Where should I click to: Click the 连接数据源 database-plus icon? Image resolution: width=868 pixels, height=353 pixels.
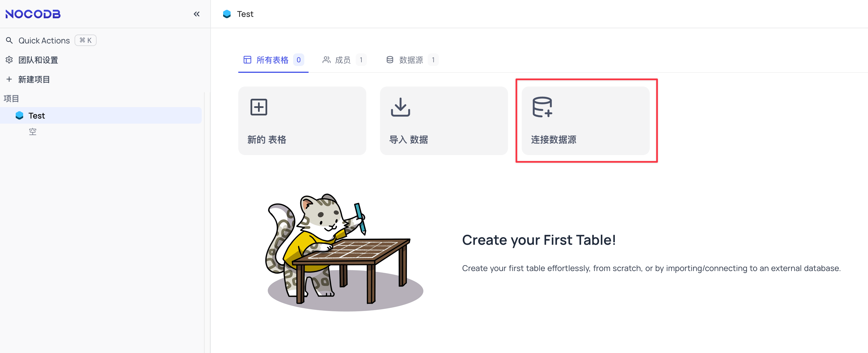(541, 107)
